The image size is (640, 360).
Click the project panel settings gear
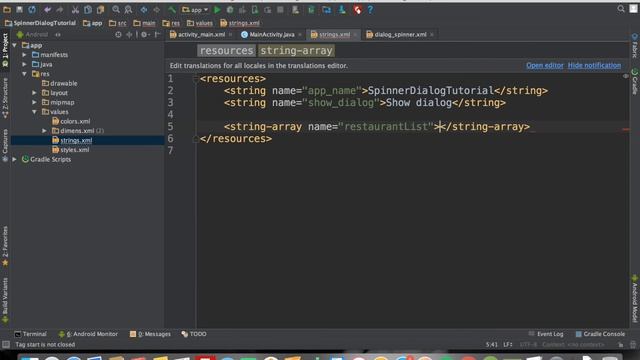(144, 35)
